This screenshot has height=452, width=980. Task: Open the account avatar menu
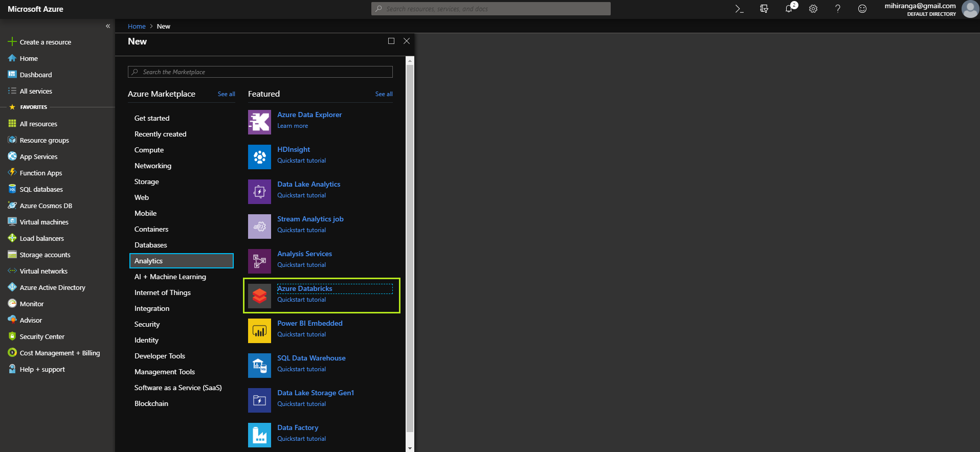click(x=970, y=9)
